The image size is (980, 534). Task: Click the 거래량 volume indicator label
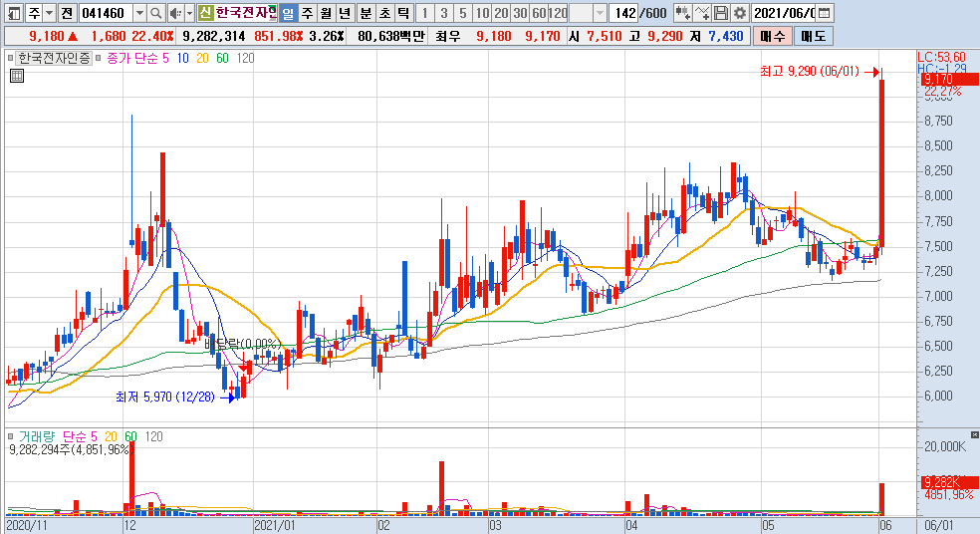point(37,436)
